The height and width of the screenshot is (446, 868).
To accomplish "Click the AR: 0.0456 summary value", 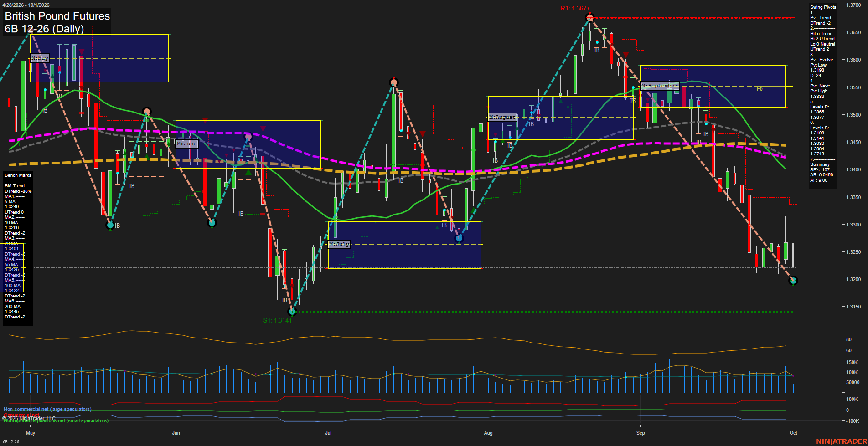I will point(821,175).
